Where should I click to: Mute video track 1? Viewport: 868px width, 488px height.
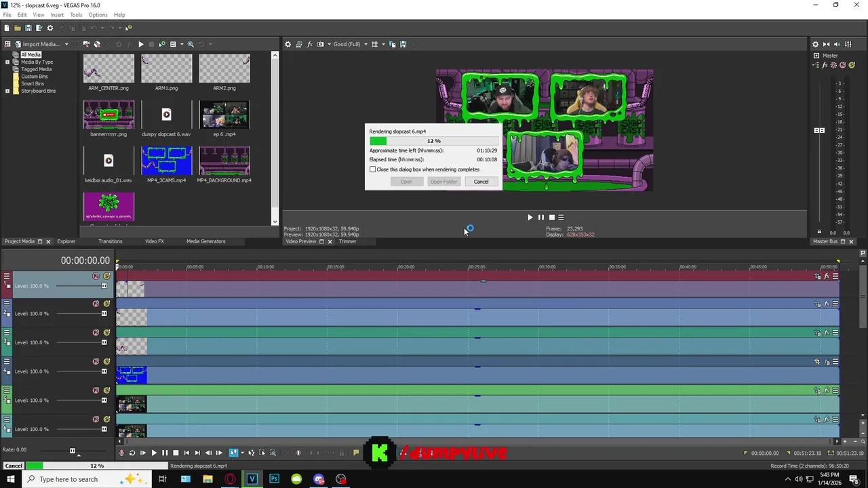click(x=96, y=276)
